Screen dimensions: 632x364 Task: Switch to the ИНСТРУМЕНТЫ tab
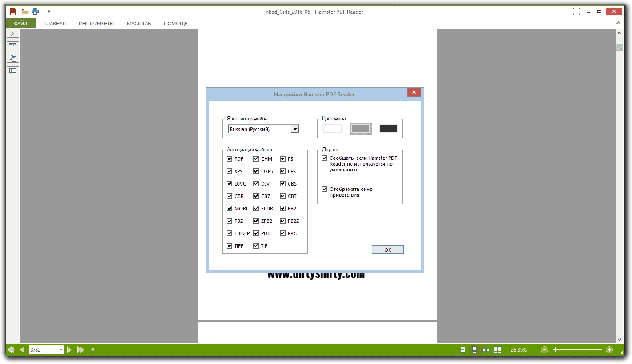click(x=96, y=24)
